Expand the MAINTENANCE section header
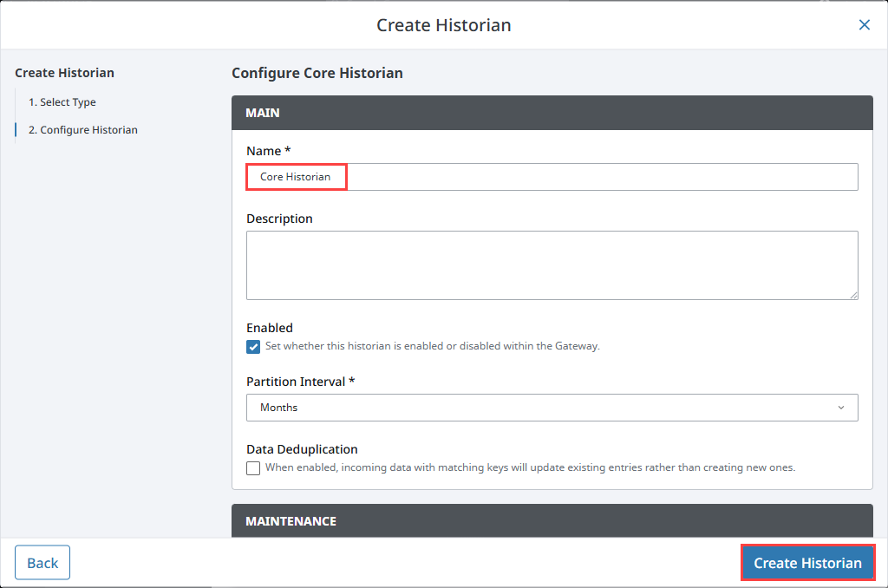Screen dimensions: 888x588 coord(552,520)
